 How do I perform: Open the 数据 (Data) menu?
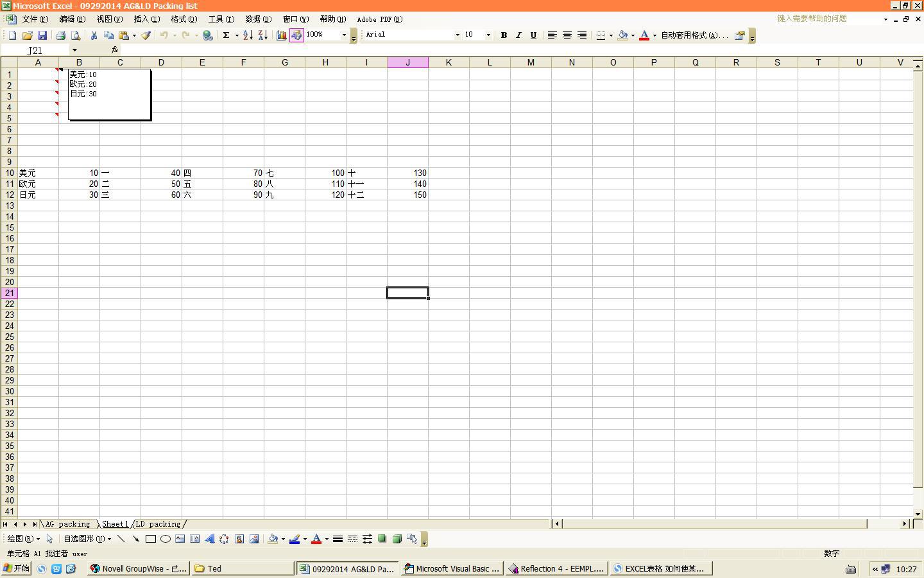pyautogui.click(x=258, y=19)
